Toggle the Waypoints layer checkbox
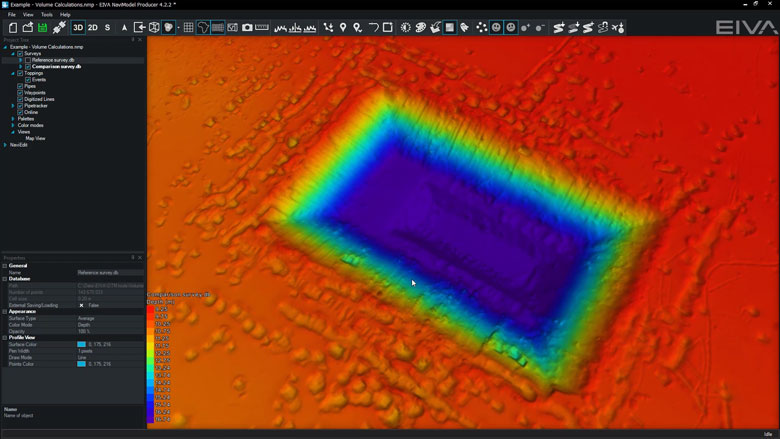Viewport: 780px width, 439px height. [20, 93]
